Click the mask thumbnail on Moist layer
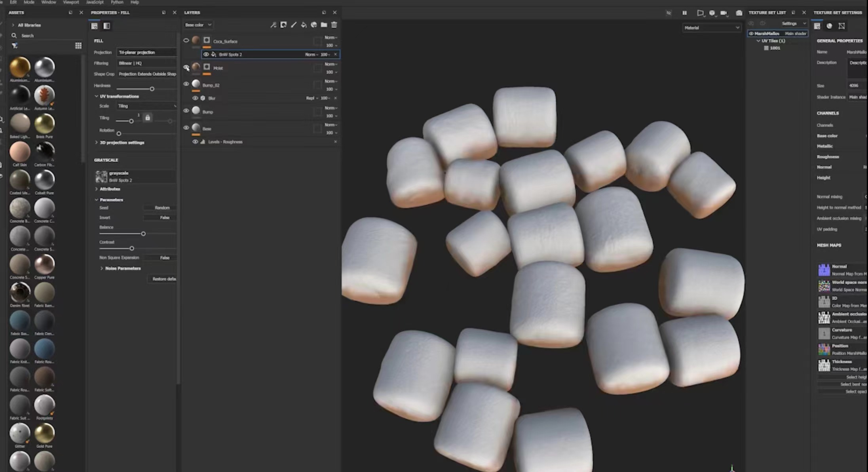 click(x=207, y=67)
